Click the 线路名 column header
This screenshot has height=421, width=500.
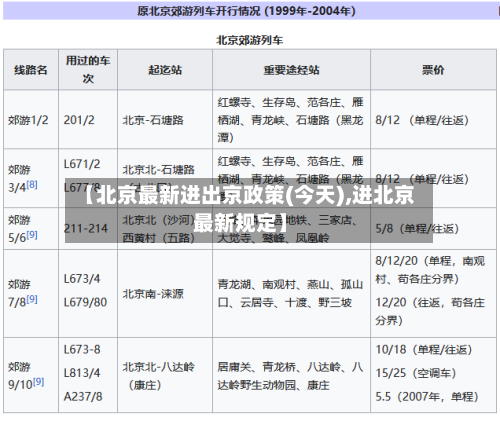31,70
